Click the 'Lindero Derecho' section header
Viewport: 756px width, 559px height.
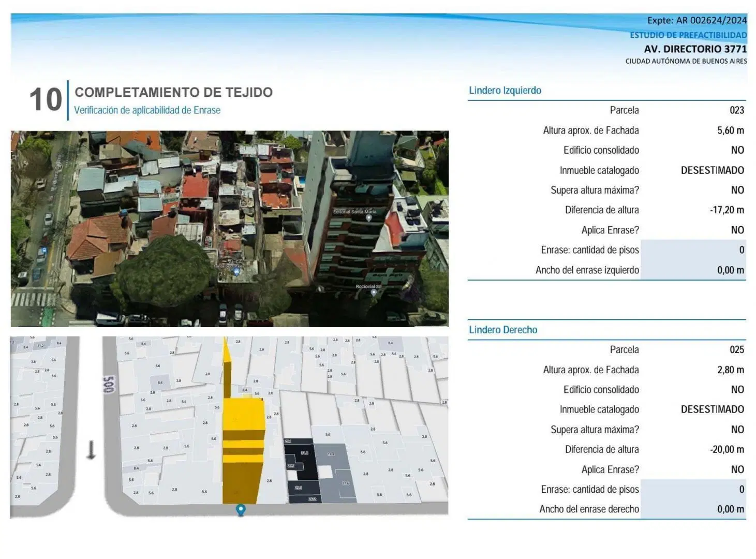pyautogui.click(x=503, y=330)
